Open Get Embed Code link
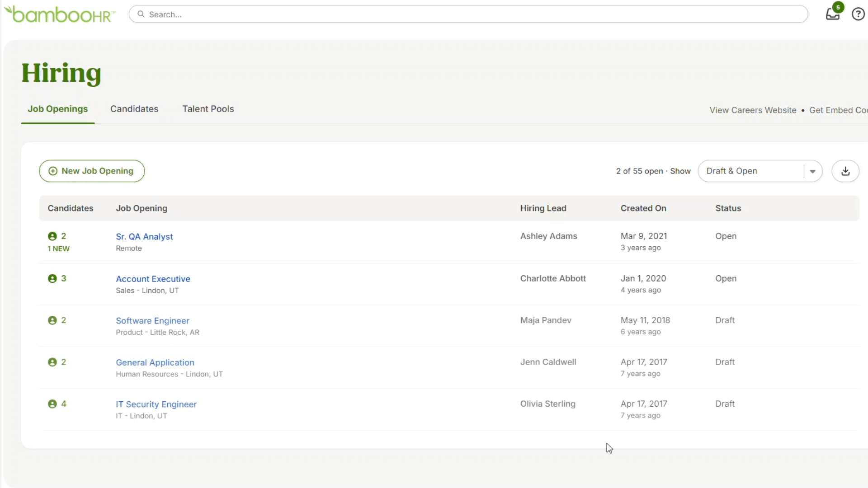 click(x=838, y=110)
